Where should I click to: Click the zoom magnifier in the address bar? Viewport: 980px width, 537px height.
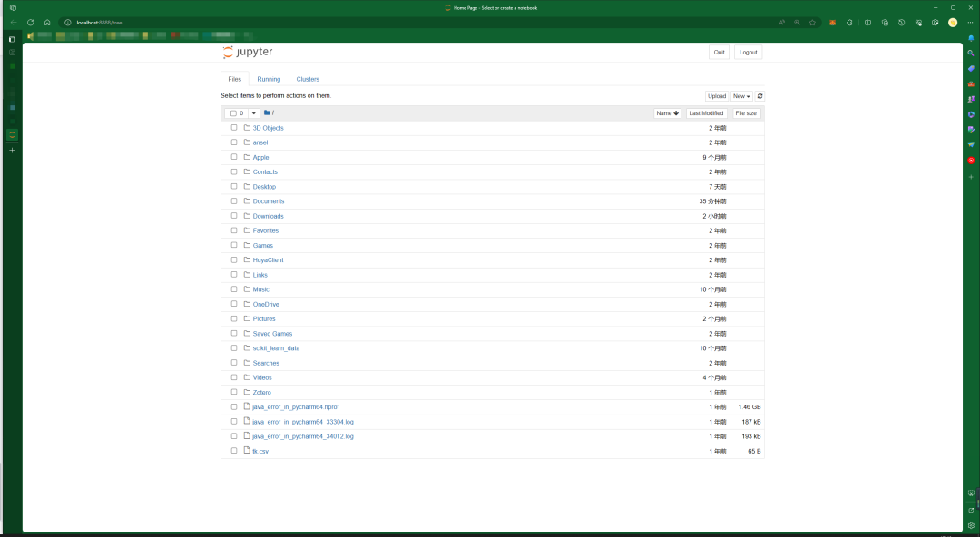tap(797, 23)
